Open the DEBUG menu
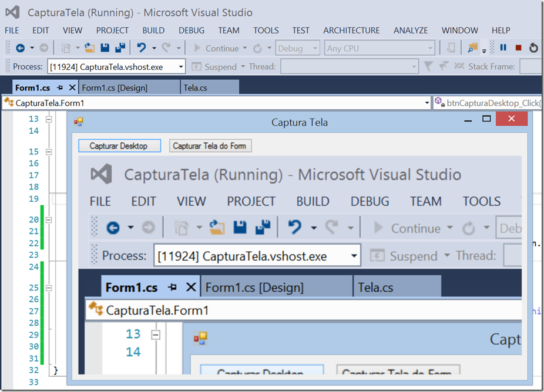This screenshot has width=544, height=392. point(192,31)
